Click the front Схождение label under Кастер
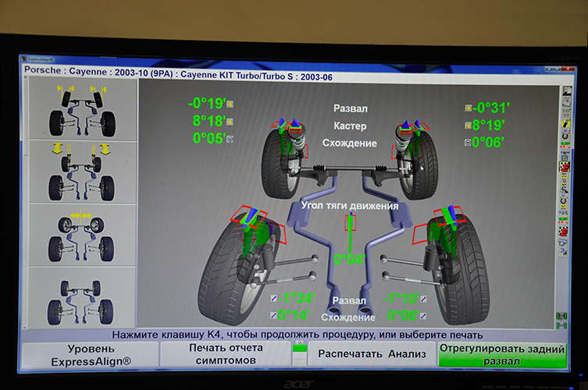Screen dimensions: 588x390 [350, 143]
